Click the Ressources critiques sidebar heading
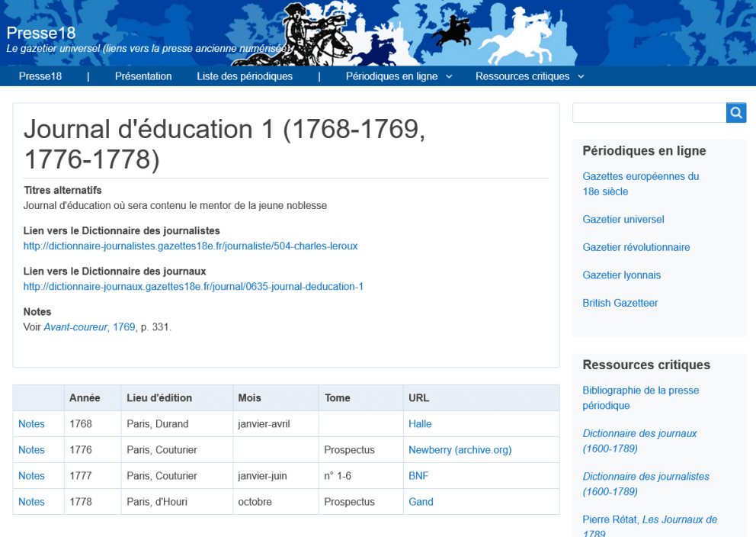The height and width of the screenshot is (537, 756). (x=646, y=365)
